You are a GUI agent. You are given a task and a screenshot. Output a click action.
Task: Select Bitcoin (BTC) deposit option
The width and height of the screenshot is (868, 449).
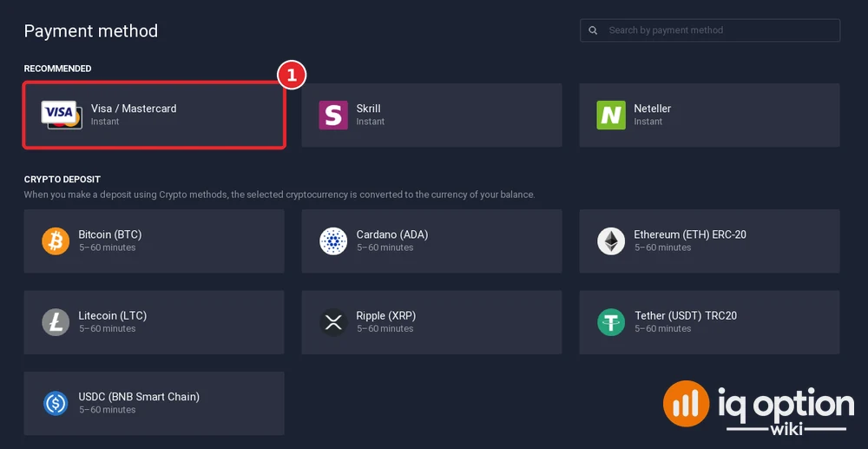(154, 241)
